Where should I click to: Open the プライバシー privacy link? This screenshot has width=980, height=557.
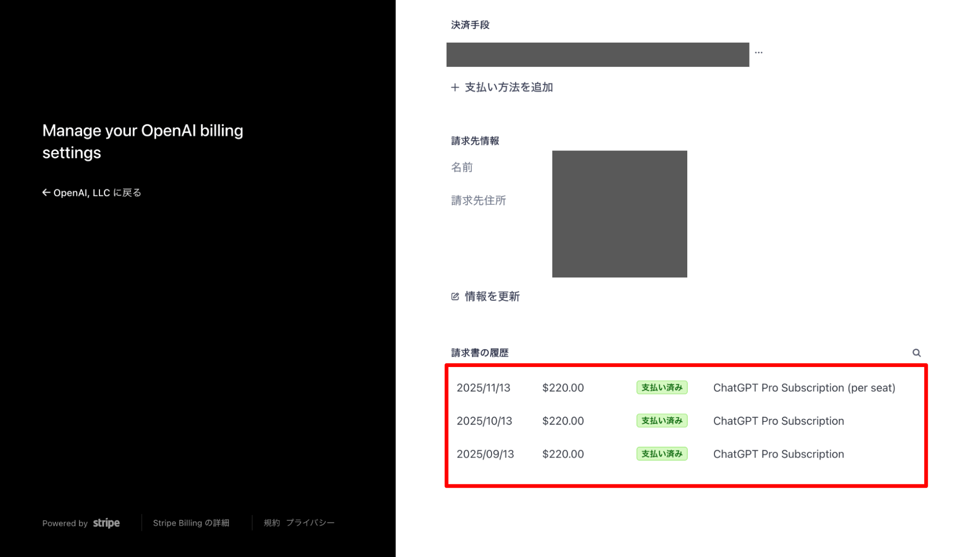[x=310, y=523]
